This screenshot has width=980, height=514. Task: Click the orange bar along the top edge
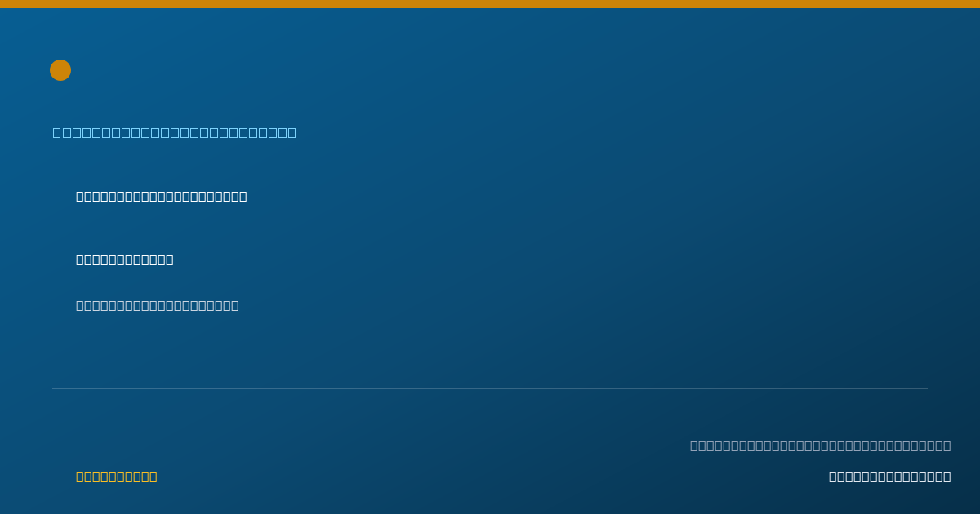pos(490,4)
